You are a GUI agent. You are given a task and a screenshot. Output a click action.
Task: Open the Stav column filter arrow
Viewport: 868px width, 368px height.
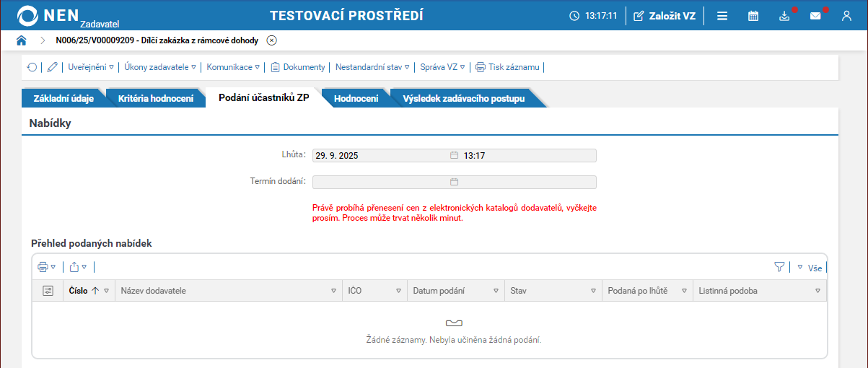tap(593, 291)
